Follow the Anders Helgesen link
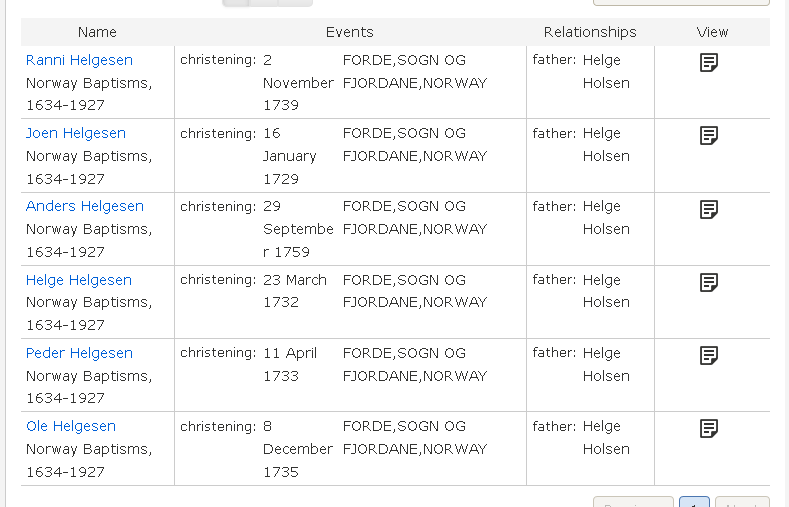 tap(85, 206)
